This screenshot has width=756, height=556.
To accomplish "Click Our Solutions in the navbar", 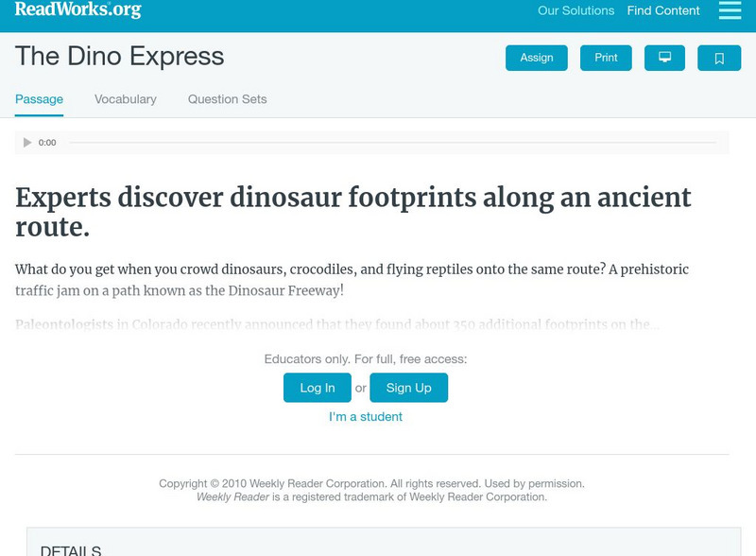I will pos(576,11).
